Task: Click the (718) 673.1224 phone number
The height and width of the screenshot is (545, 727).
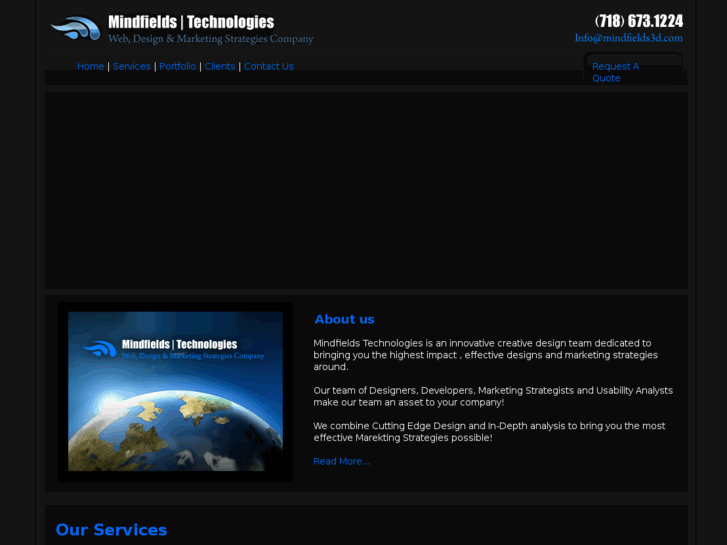Action: (x=639, y=21)
